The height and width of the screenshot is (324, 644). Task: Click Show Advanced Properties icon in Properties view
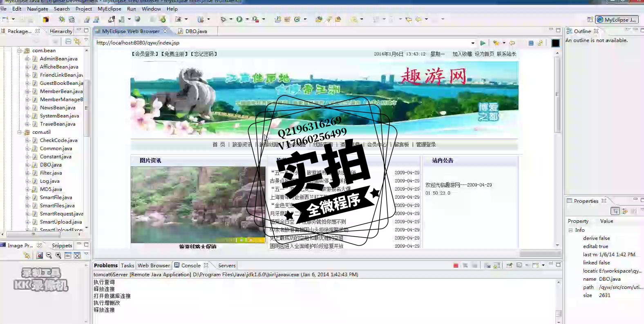[x=624, y=211]
